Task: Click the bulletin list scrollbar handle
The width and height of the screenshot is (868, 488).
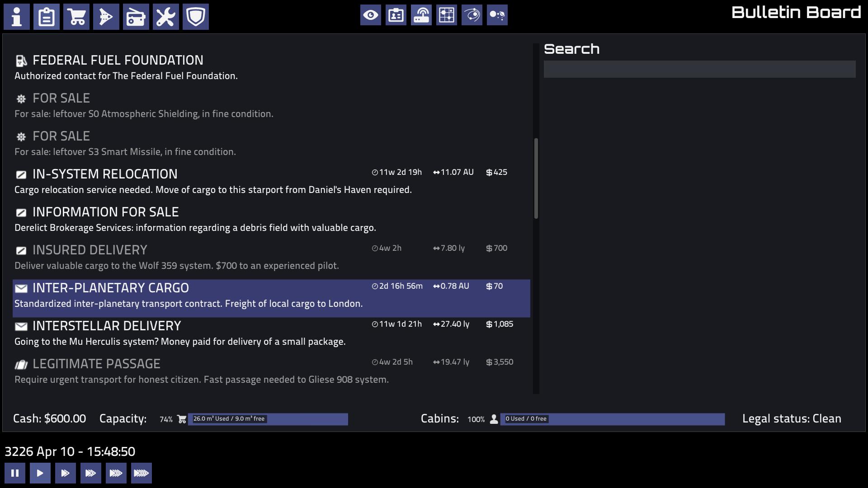Action: 536,178
